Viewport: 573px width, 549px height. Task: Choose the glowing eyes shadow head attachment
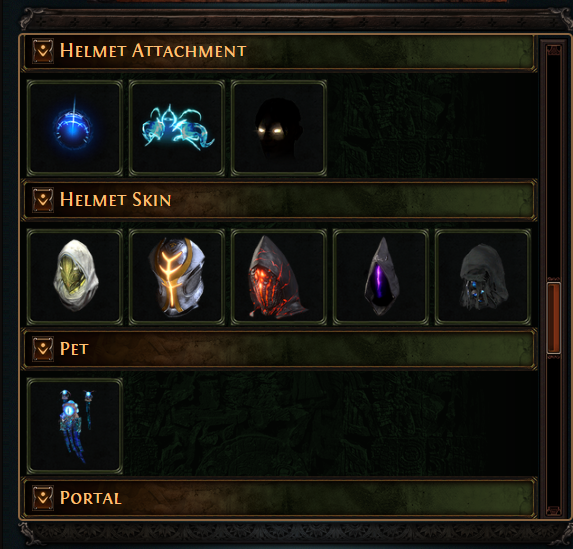279,128
